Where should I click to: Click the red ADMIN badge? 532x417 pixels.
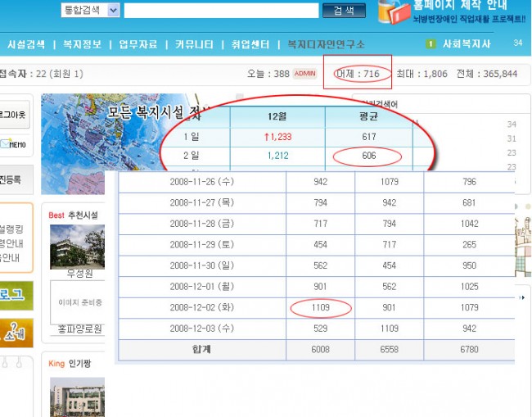pos(304,74)
